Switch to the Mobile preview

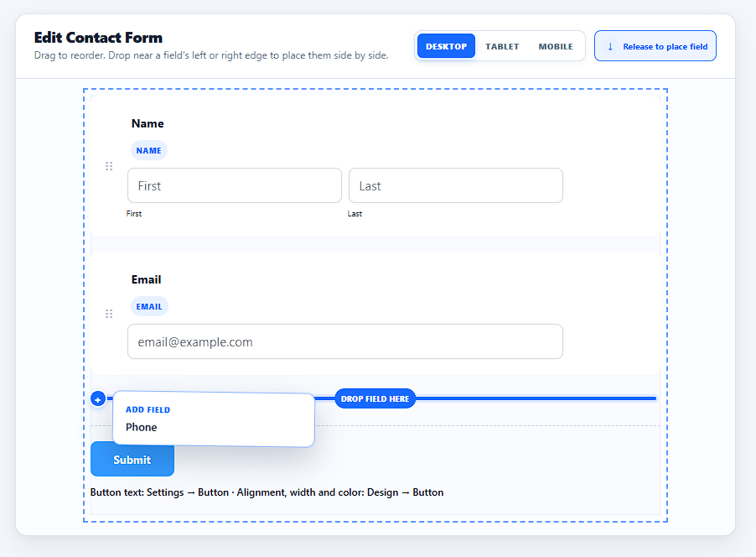pos(556,46)
